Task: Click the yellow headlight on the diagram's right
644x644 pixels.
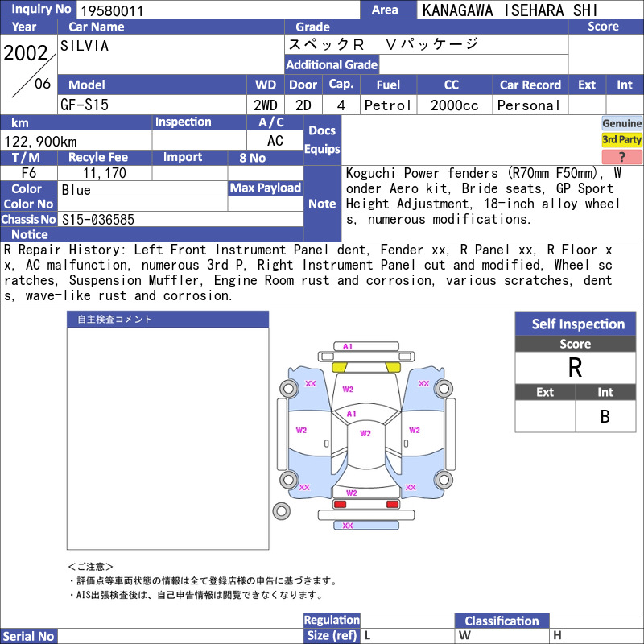Action: [393, 367]
